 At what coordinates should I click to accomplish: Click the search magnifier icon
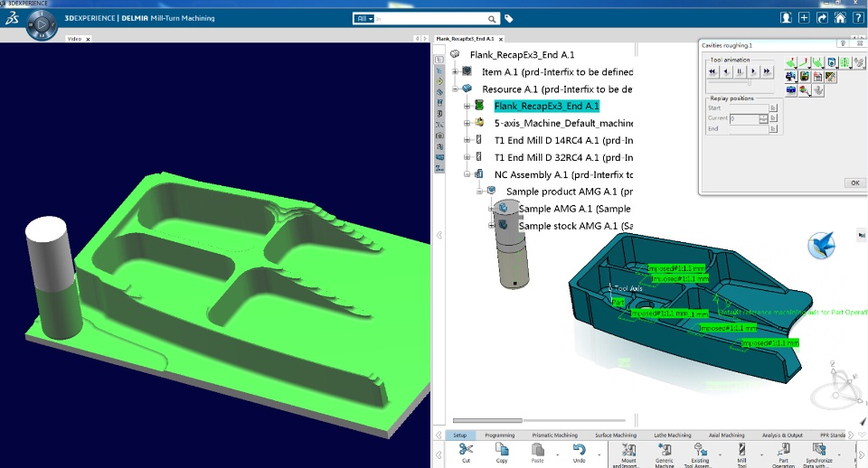(492, 19)
